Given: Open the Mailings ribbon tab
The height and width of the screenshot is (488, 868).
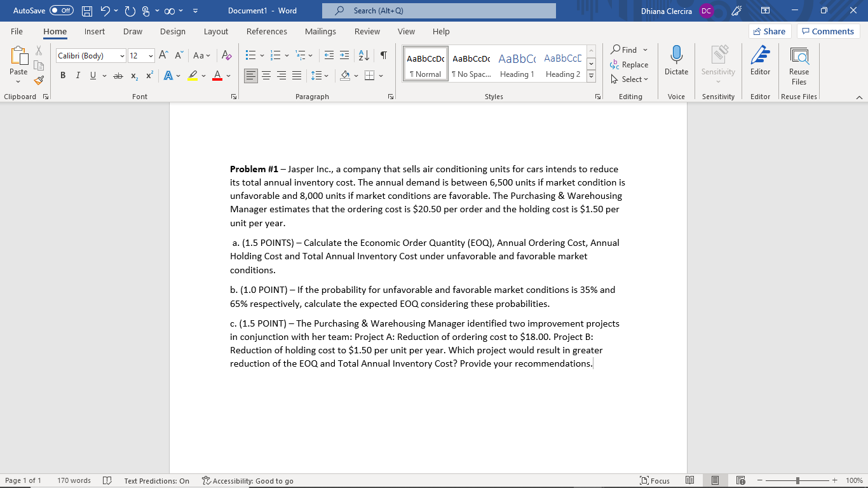Looking at the screenshot, I should click(320, 31).
